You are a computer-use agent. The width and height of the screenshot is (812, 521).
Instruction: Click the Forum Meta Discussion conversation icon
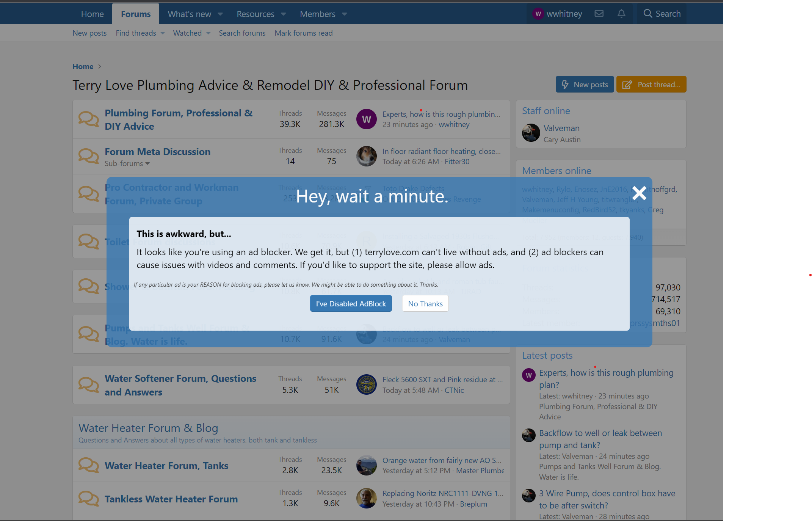click(x=88, y=156)
